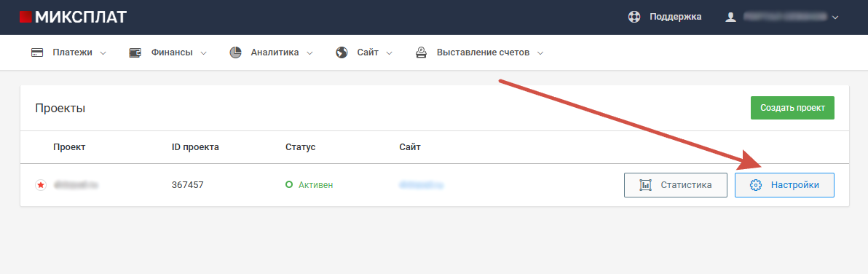Open the blurred site link

[422, 185]
